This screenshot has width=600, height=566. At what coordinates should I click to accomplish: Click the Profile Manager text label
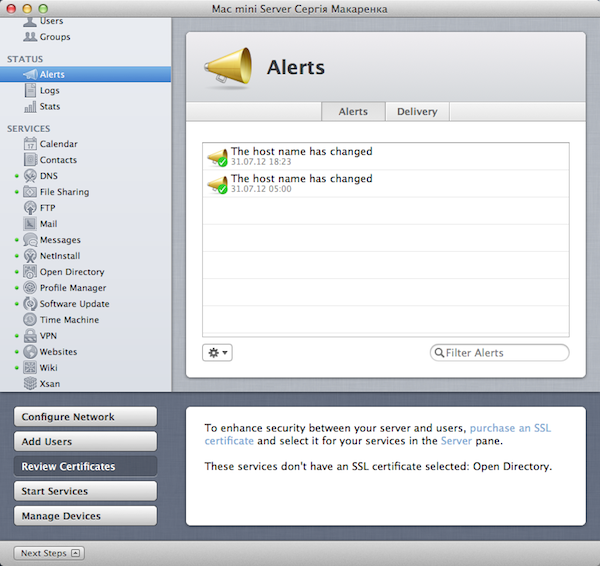pyautogui.click(x=73, y=288)
